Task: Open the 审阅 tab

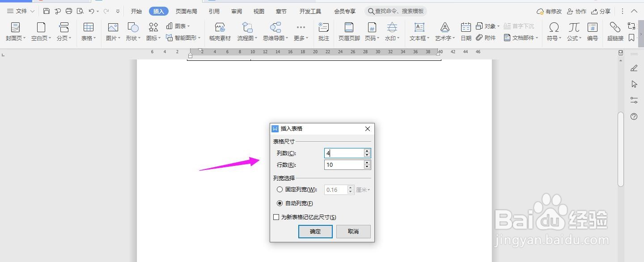Action: [237, 12]
